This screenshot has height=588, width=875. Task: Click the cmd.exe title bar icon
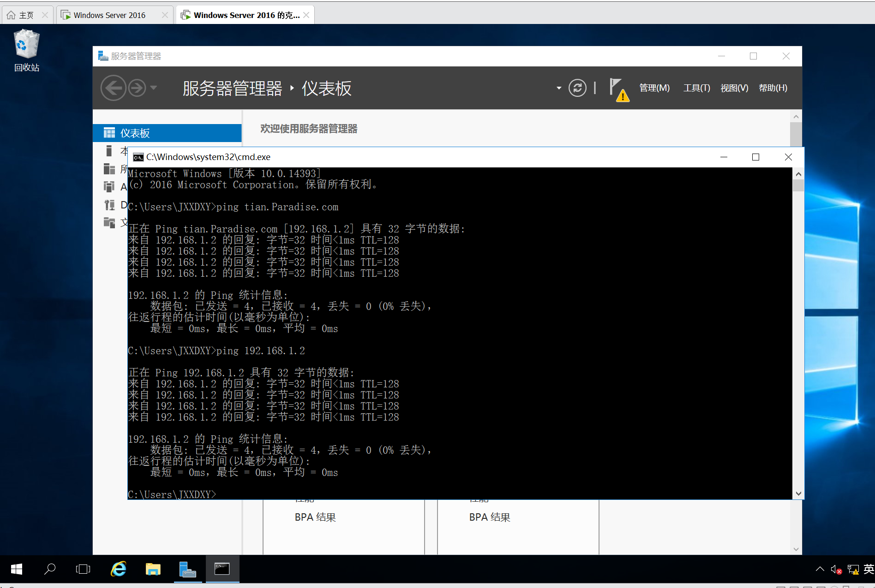pyautogui.click(x=138, y=157)
